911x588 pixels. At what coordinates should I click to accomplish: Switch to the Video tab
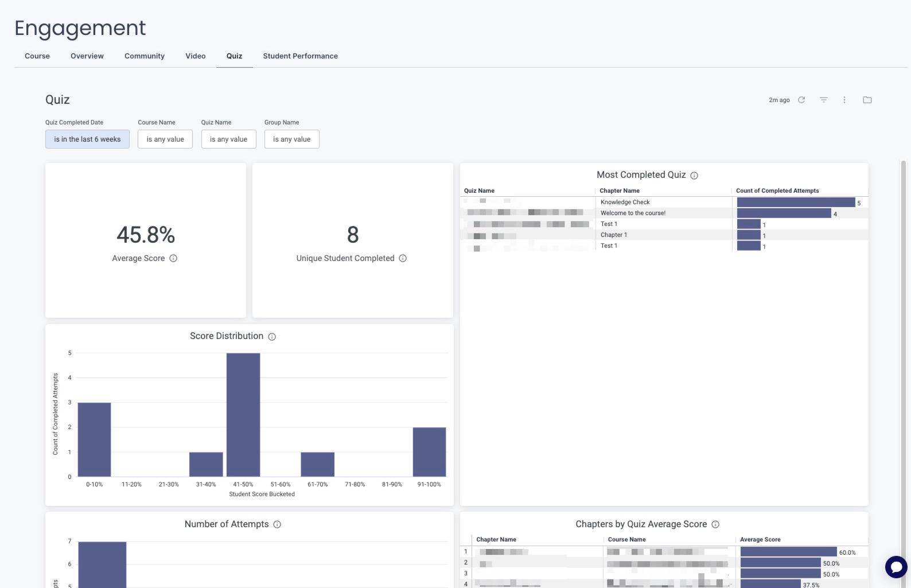(196, 56)
